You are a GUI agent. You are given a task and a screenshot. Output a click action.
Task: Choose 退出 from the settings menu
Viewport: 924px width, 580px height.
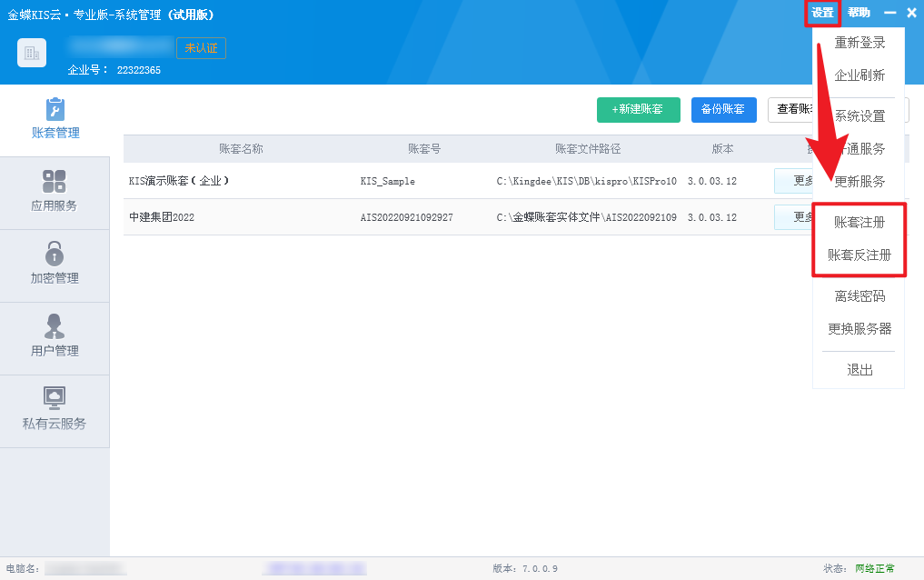tap(859, 370)
